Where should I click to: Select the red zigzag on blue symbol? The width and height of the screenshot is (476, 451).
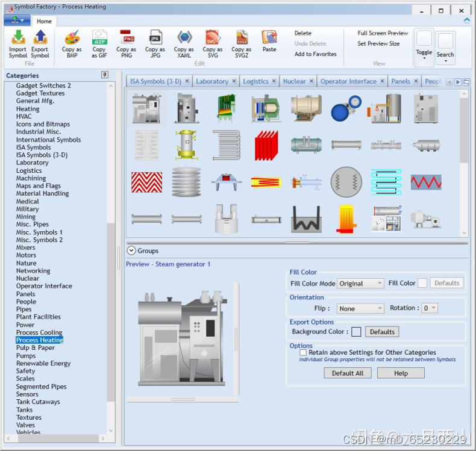click(x=426, y=182)
